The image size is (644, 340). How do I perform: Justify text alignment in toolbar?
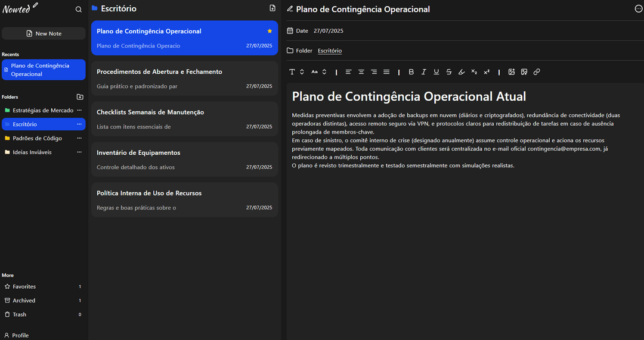386,72
